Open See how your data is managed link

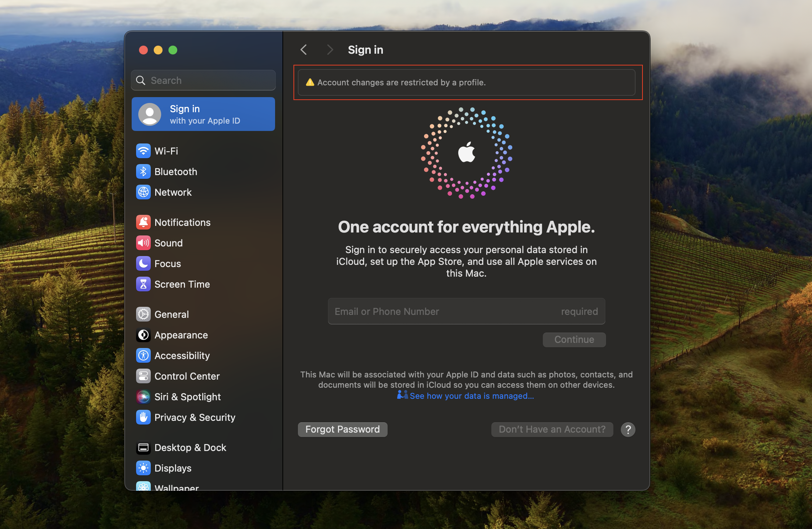pos(472,396)
